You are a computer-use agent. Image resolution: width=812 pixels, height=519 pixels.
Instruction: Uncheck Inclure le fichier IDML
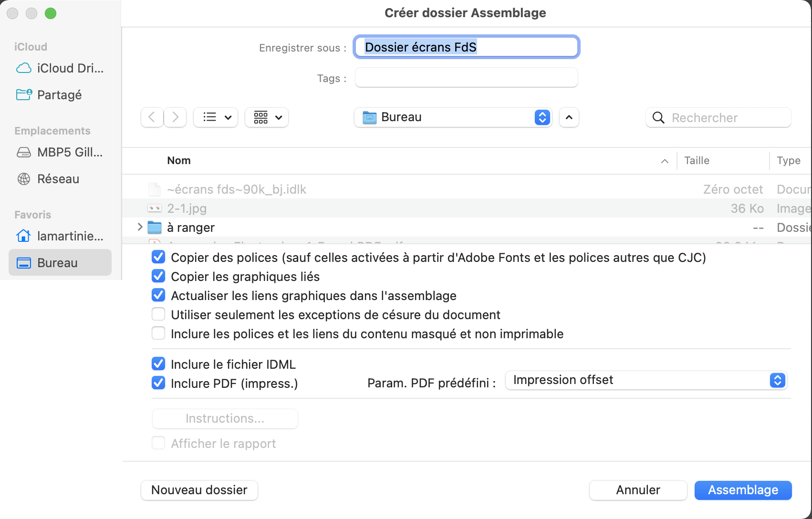[x=158, y=364]
